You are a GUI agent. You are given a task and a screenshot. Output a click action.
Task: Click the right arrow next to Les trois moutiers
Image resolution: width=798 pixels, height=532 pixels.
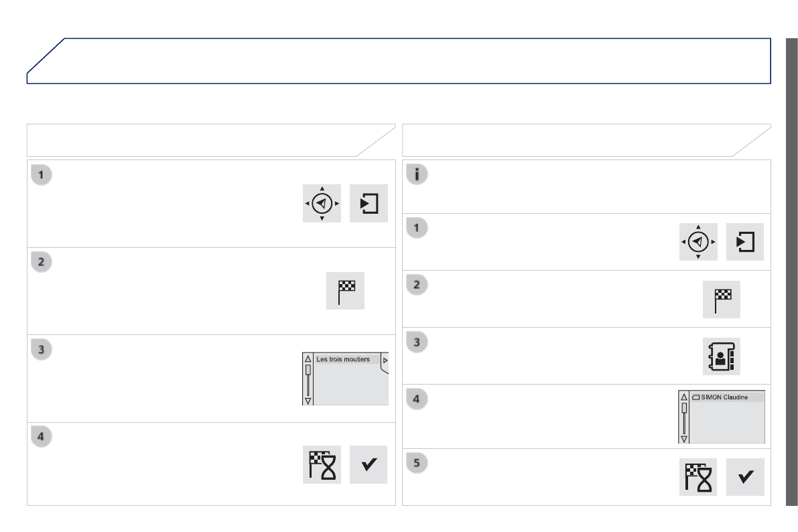point(385,360)
